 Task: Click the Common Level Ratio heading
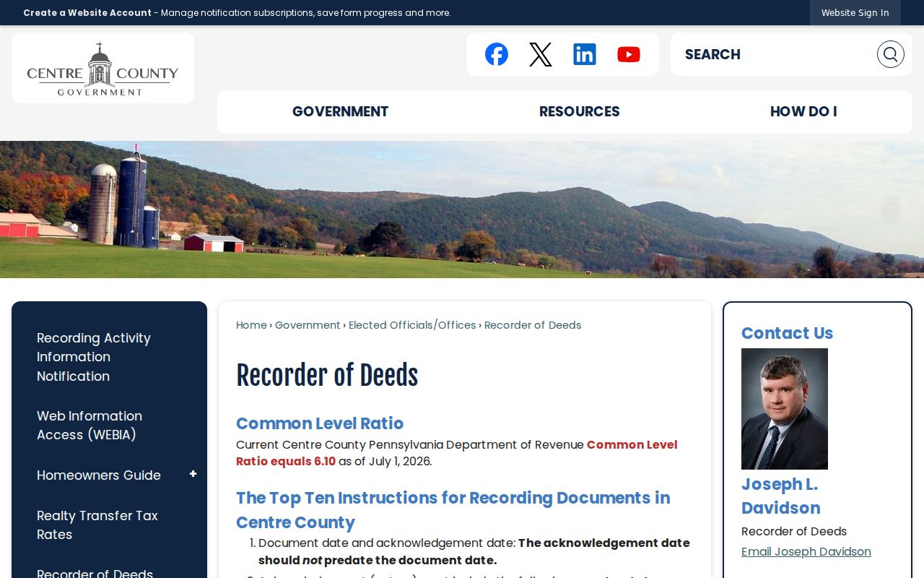pyautogui.click(x=320, y=423)
